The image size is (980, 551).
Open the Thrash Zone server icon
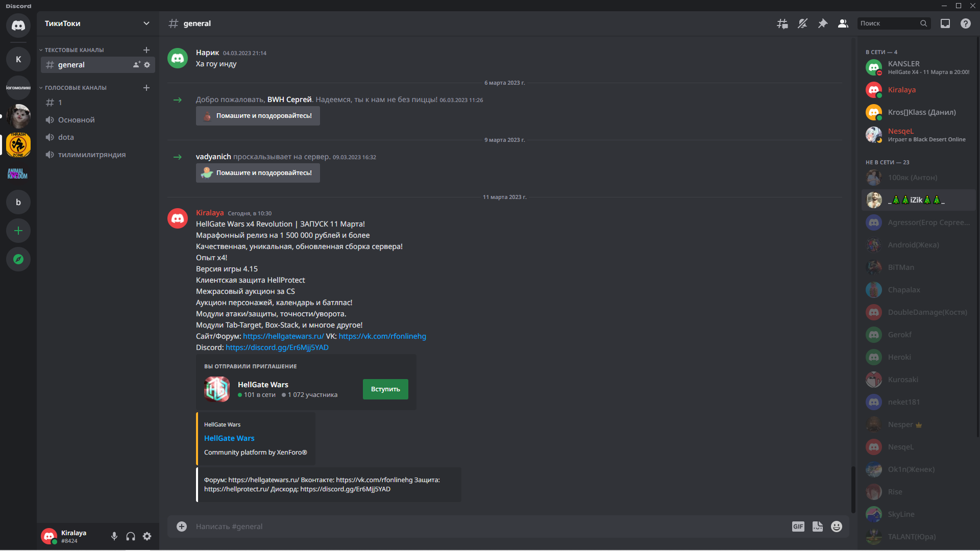click(18, 145)
